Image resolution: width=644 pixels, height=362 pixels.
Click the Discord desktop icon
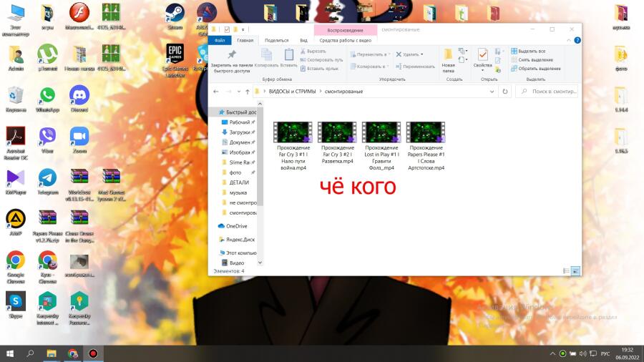pyautogui.click(x=79, y=99)
